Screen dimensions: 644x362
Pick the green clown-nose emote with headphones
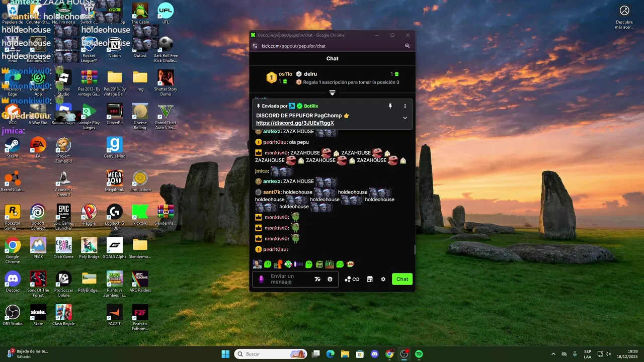click(x=288, y=264)
